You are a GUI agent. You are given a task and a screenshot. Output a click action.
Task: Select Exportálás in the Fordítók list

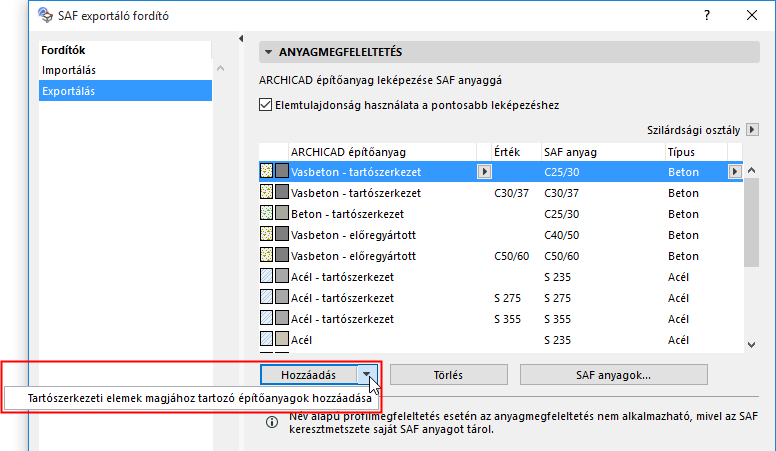click(x=125, y=91)
